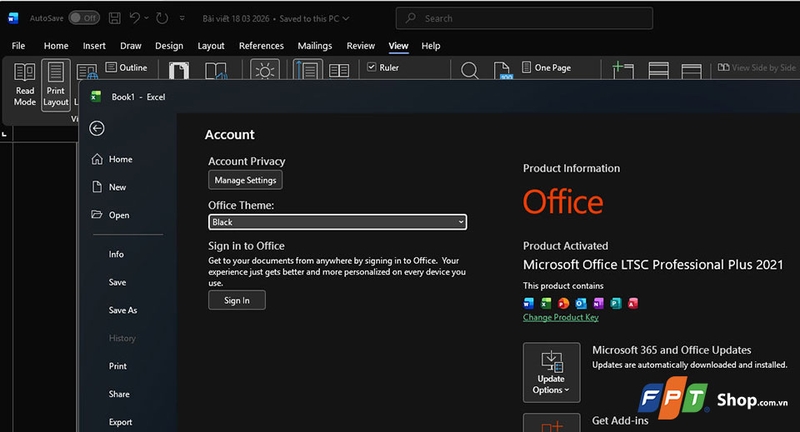Click the tab stop selector by Word's ruler
The image size is (800, 432).
coord(5,134)
